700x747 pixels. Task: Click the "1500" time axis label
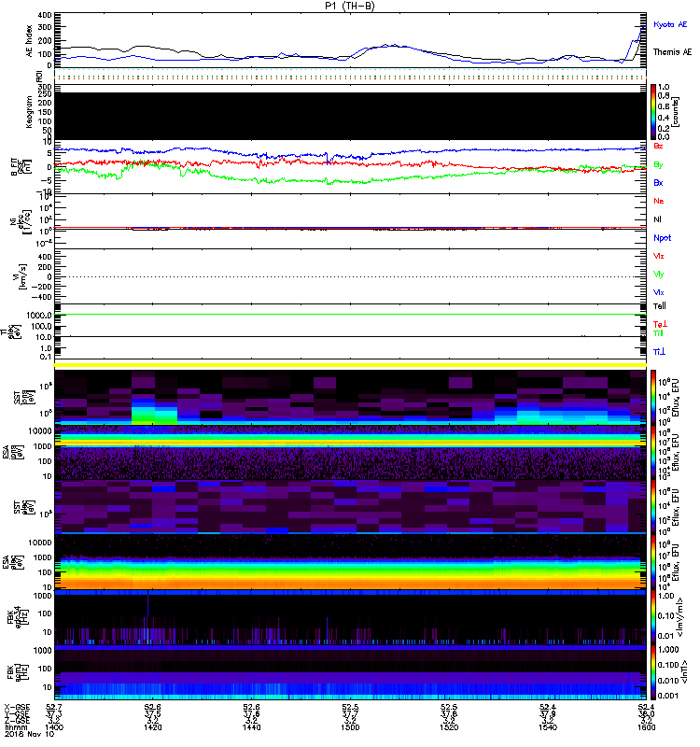coord(350,727)
